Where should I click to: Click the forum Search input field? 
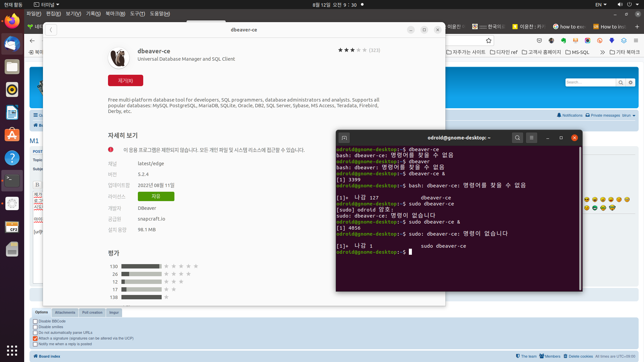click(590, 82)
